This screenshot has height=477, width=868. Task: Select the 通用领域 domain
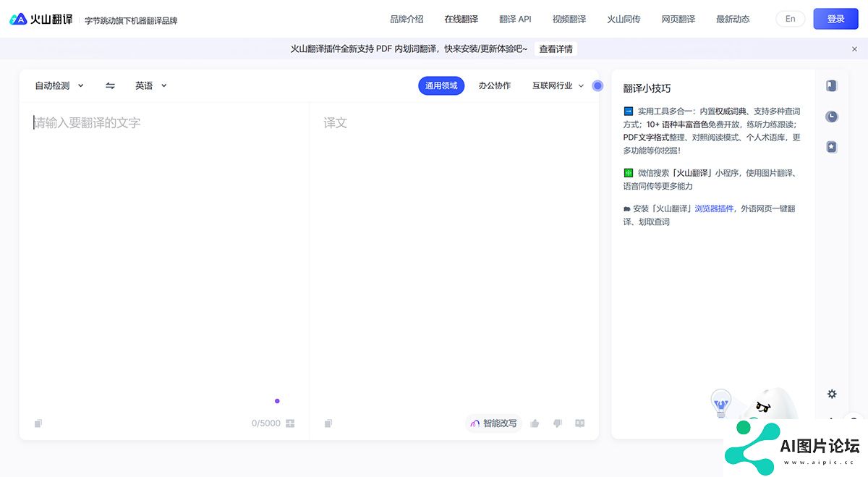point(441,85)
